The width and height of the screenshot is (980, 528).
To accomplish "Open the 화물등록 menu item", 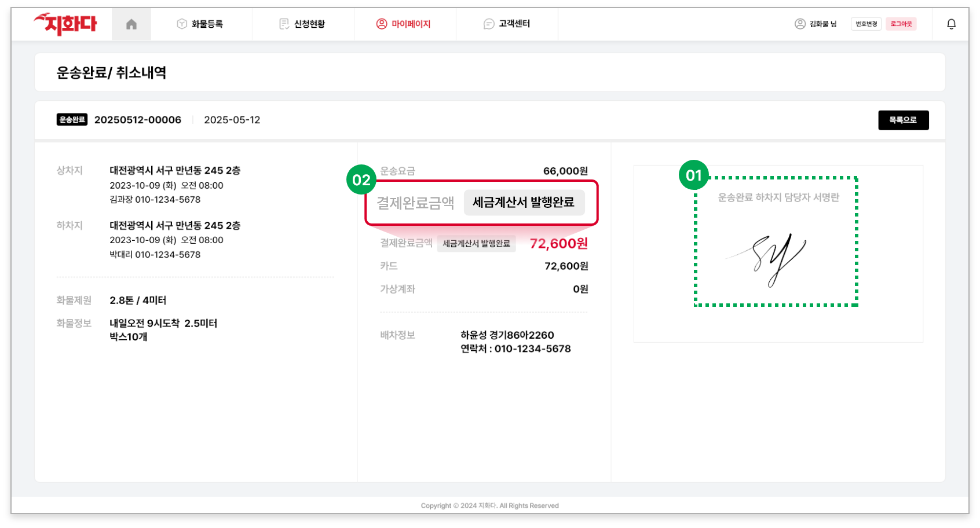I will point(207,24).
